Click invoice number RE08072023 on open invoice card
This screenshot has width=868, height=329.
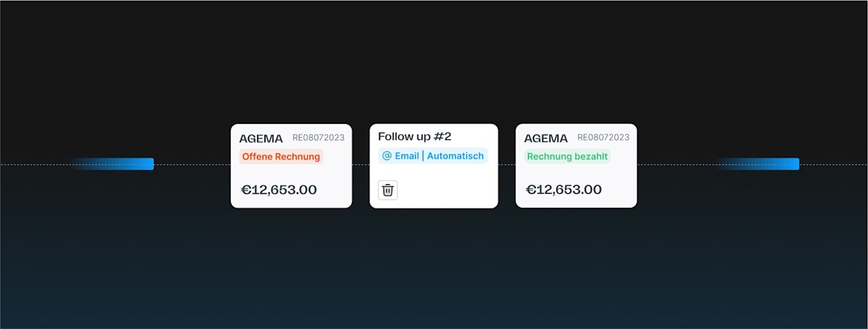(318, 138)
